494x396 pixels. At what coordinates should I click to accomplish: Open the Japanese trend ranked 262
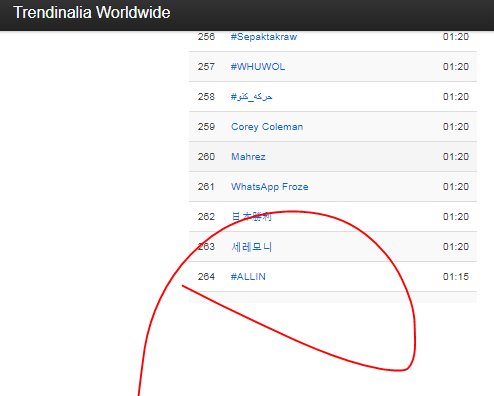click(x=252, y=217)
